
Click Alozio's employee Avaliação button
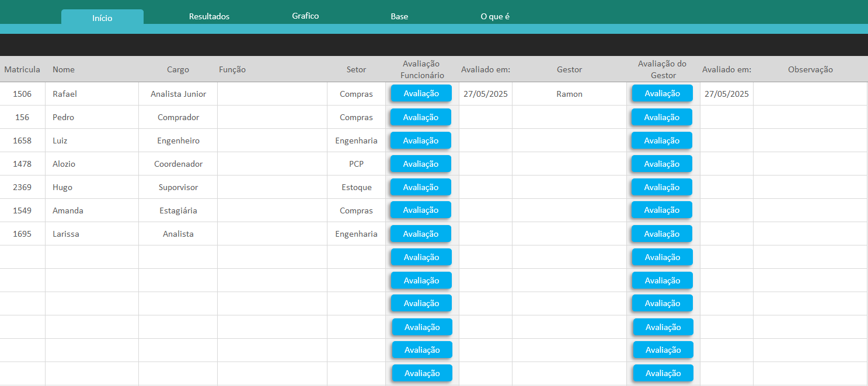click(420, 164)
